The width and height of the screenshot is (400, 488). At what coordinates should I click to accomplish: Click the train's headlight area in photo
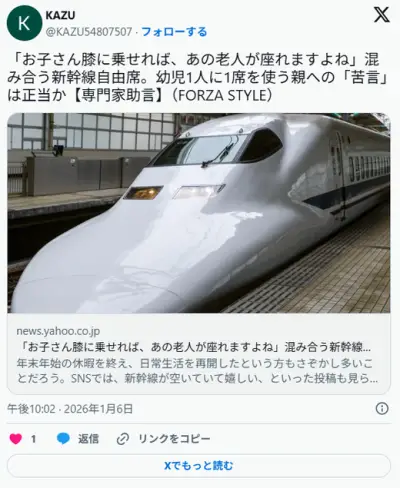coord(173,193)
